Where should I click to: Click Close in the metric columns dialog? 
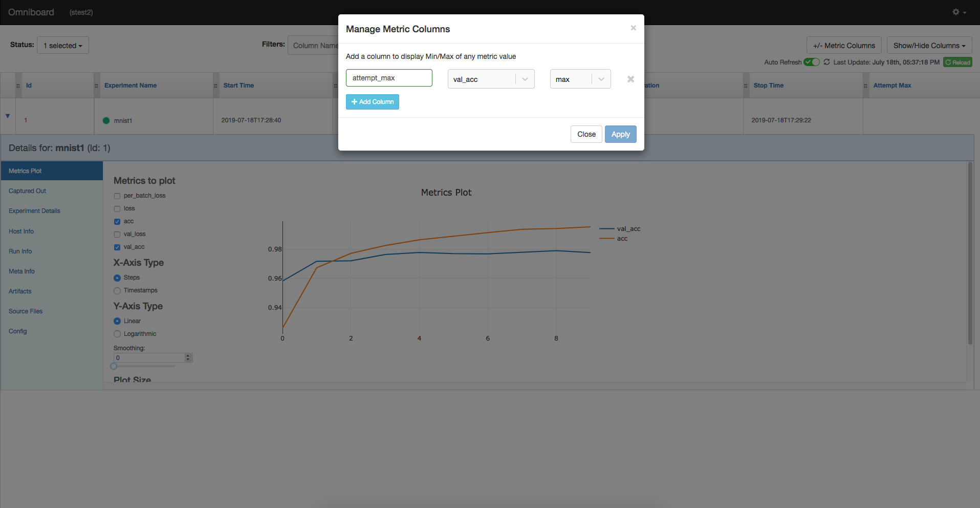(586, 134)
